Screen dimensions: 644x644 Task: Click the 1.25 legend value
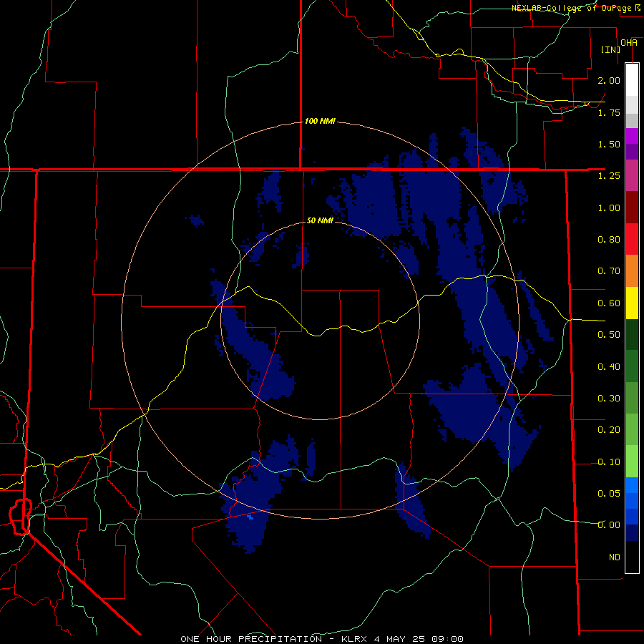coord(609,176)
